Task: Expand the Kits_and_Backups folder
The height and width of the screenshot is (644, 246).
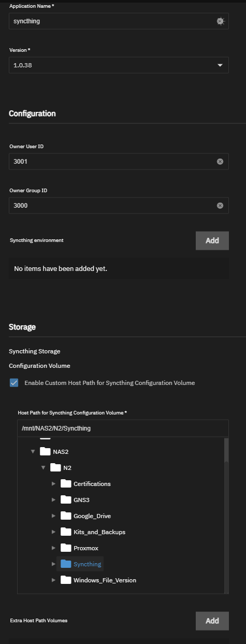Action: pos(54,532)
